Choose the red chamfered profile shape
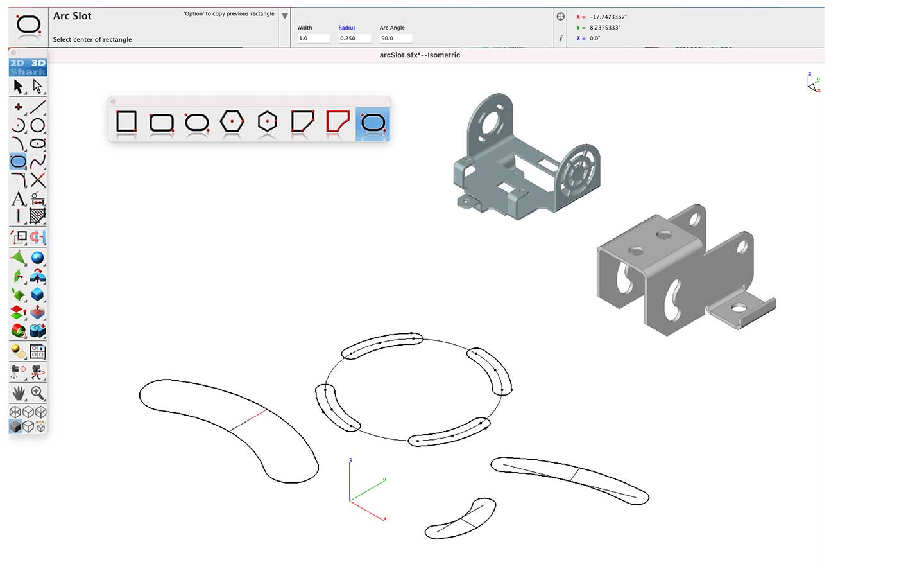The height and width of the screenshot is (578, 924). 338,121
